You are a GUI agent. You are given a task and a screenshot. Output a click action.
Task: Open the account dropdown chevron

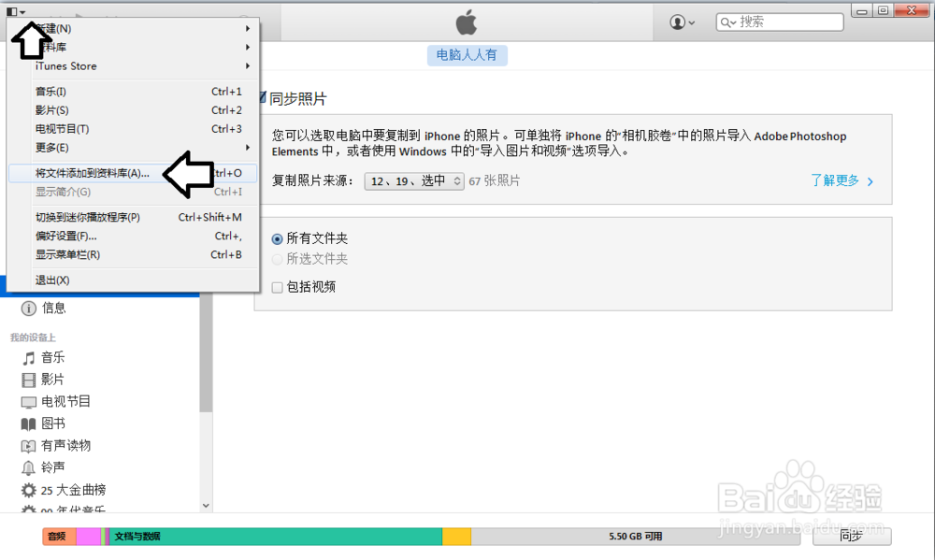coord(692,23)
